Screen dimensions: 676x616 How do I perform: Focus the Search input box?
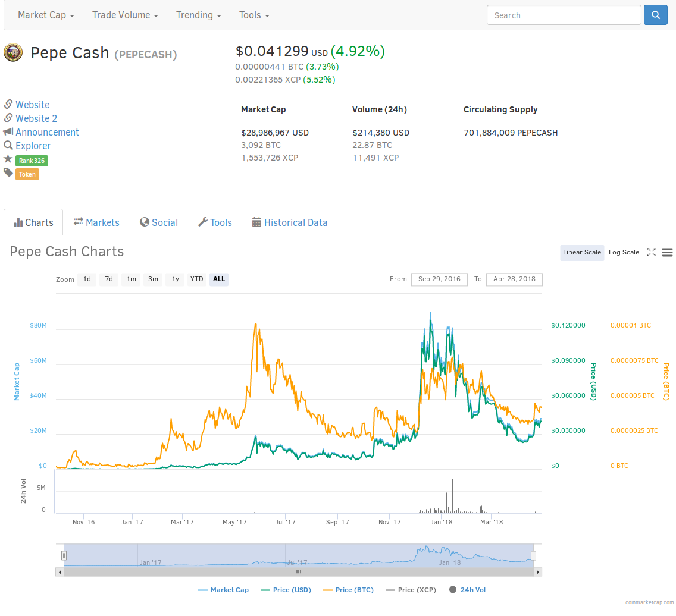pos(564,15)
